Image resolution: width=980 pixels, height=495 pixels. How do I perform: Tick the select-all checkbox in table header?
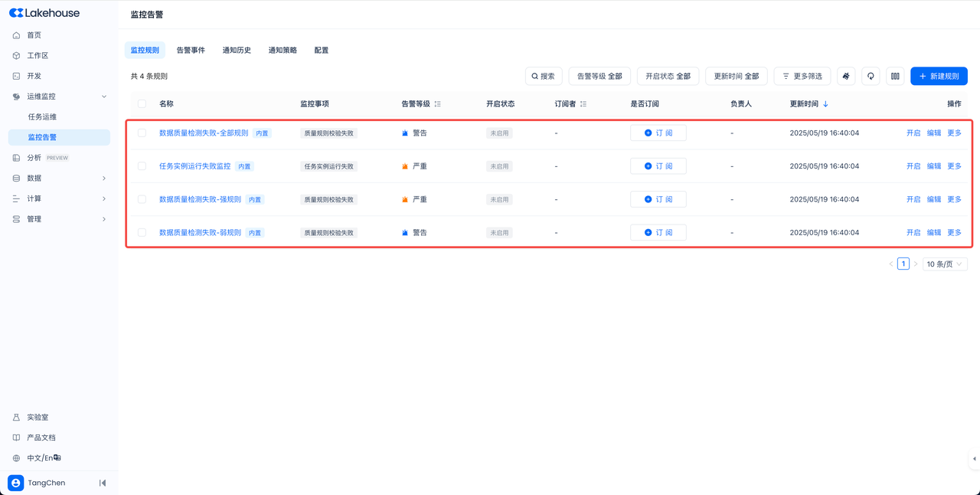click(x=142, y=103)
